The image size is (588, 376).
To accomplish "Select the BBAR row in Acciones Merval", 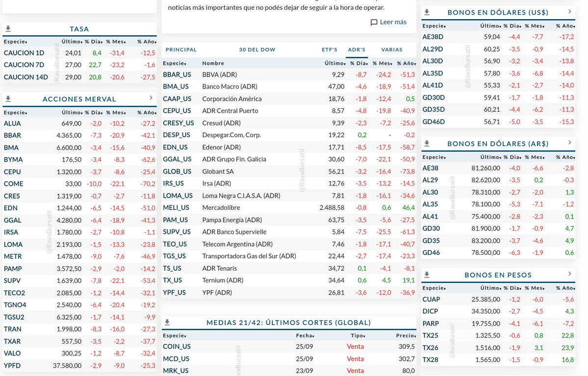I will pos(79,135).
